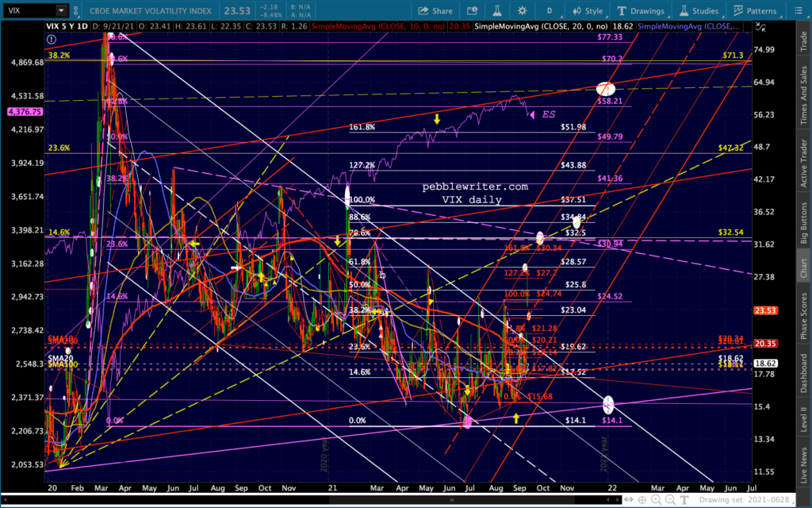
Task: Click the quote details camera icon
Action: pos(472,11)
